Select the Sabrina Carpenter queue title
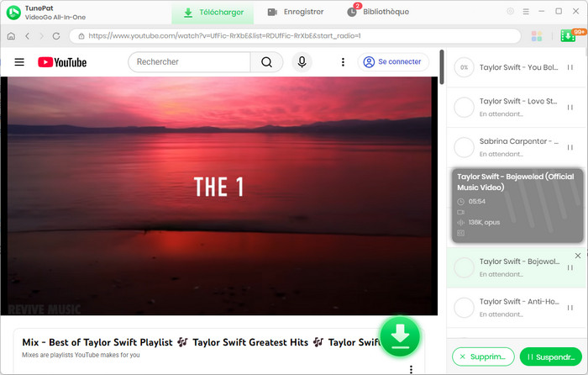 (x=519, y=141)
